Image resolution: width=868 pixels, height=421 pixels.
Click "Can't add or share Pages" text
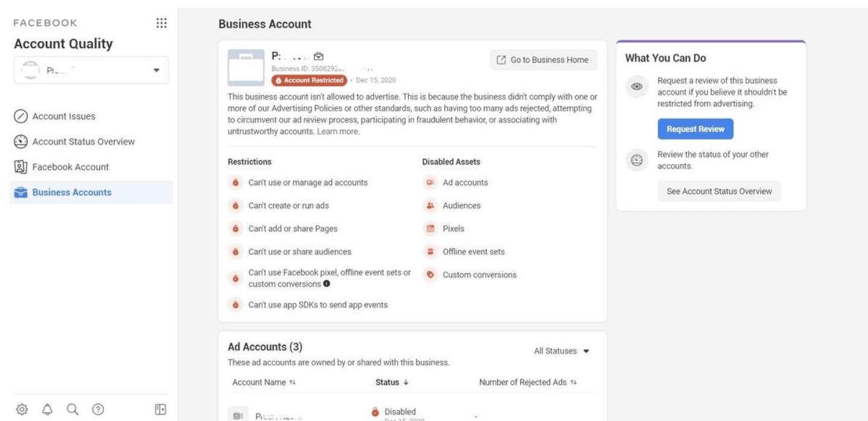click(x=293, y=229)
